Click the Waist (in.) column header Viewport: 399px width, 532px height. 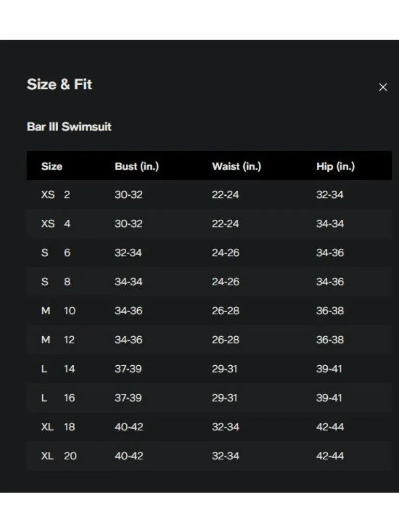click(236, 166)
